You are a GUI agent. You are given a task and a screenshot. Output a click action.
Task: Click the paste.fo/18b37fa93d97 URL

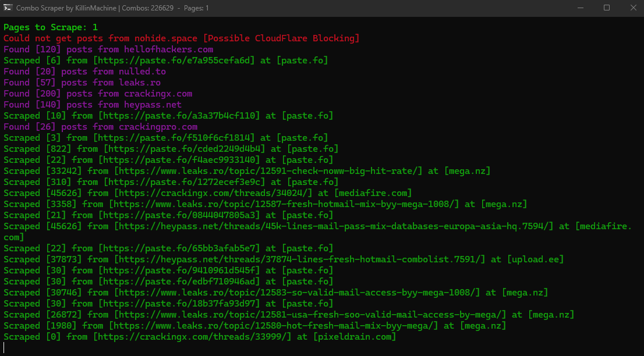coord(179,304)
